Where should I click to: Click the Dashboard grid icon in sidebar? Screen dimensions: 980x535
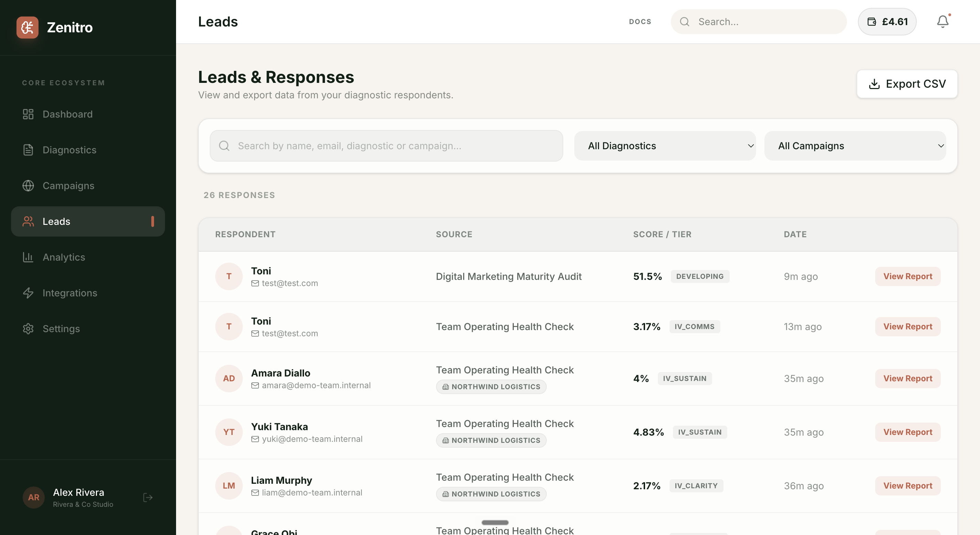[x=28, y=114]
